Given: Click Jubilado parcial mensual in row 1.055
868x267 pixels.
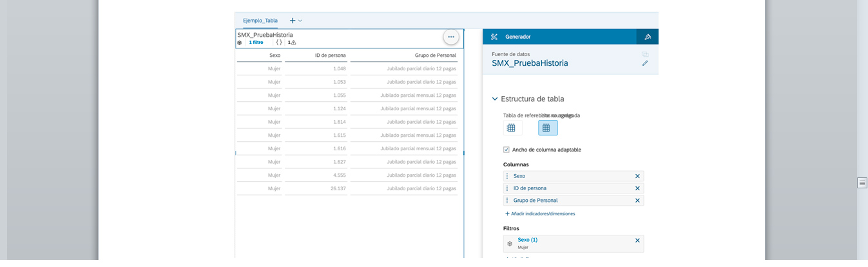Looking at the screenshot, I should pos(418,95).
